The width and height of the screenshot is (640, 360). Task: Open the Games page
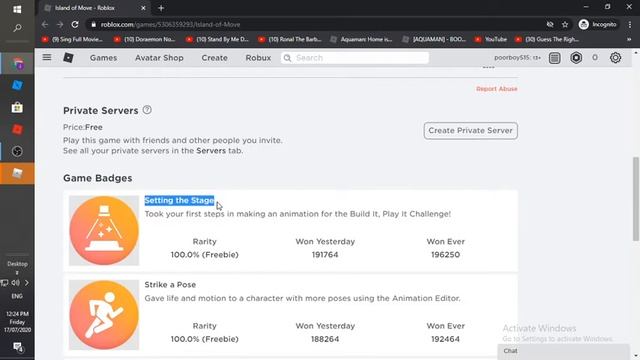pyautogui.click(x=103, y=58)
